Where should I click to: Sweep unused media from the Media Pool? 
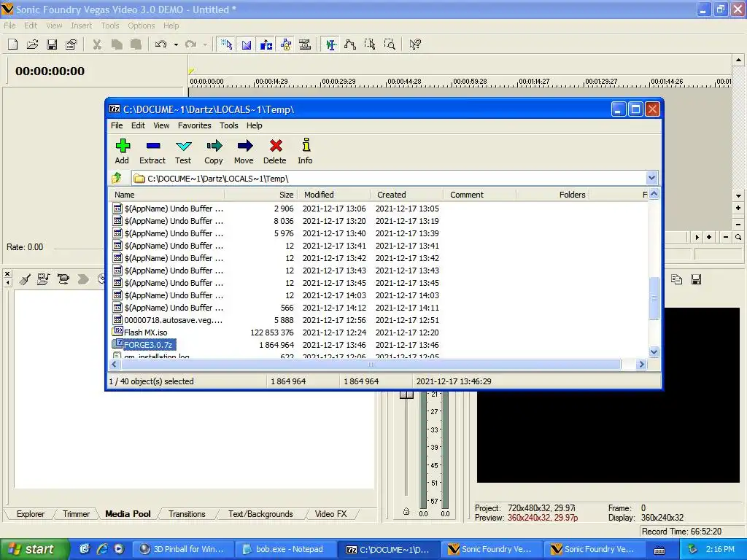click(25, 279)
